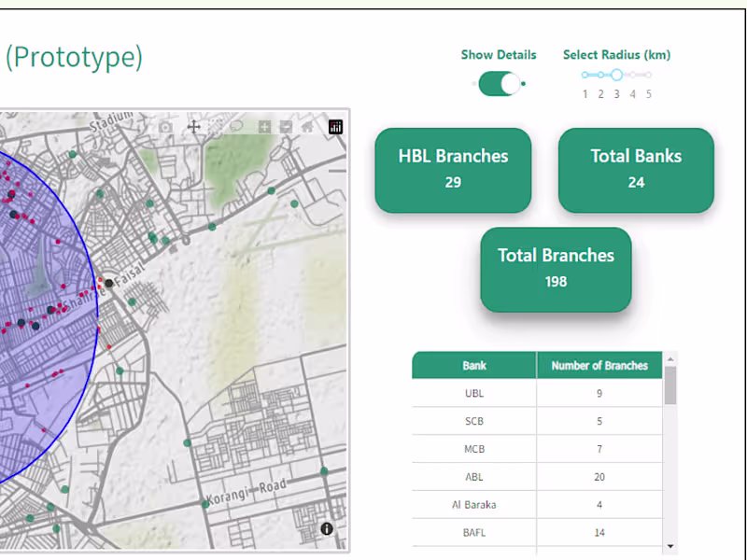Viewport: 747px width, 560px height.
Task: Click the Zoom in plus icon on map
Action: 265,127
